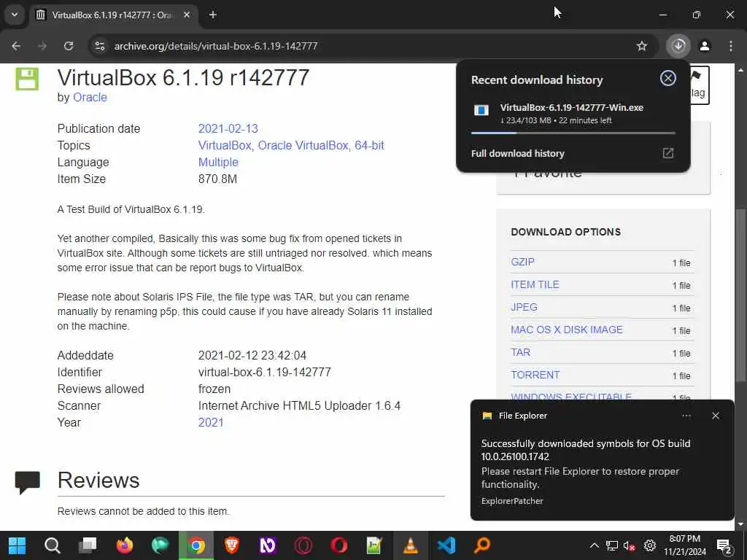Click the address bar URL

pos(216,46)
